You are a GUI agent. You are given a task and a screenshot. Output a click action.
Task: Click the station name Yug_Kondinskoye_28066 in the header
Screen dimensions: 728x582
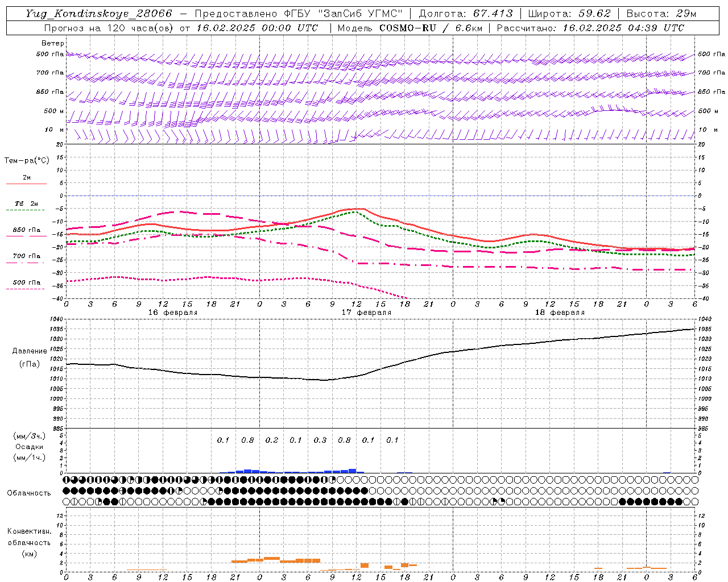tap(98, 14)
